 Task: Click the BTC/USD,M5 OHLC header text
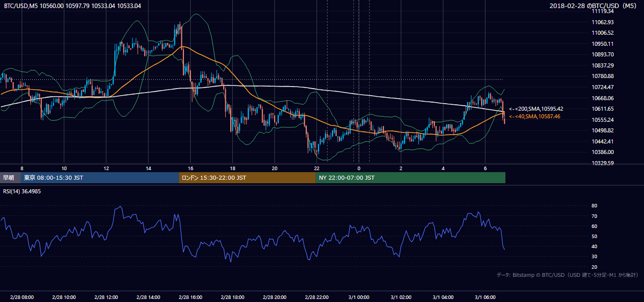73,6
